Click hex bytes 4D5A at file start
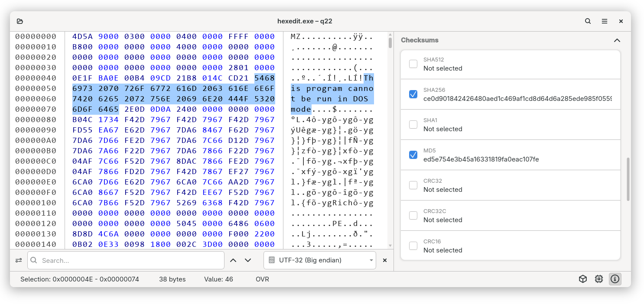 click(x=82, y=36)
